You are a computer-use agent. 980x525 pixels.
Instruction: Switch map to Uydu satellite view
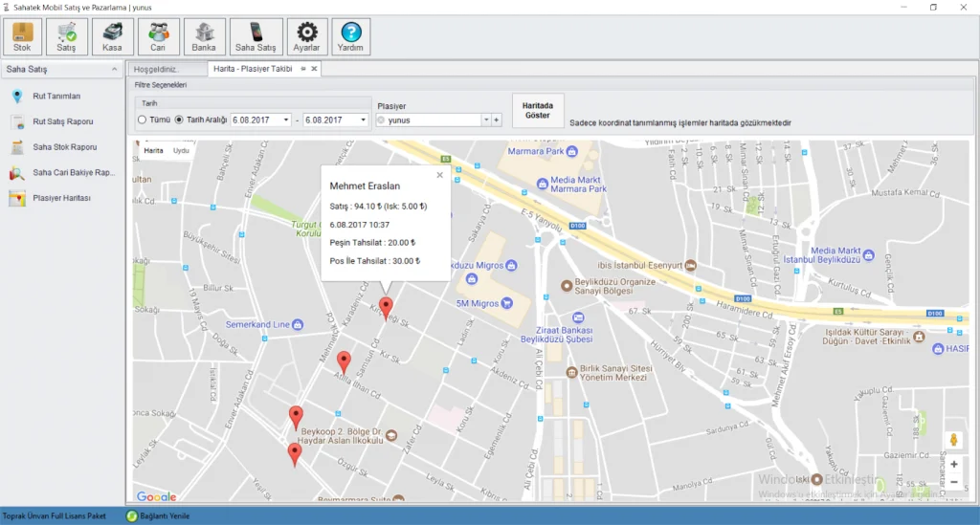(x=181, y=151)
